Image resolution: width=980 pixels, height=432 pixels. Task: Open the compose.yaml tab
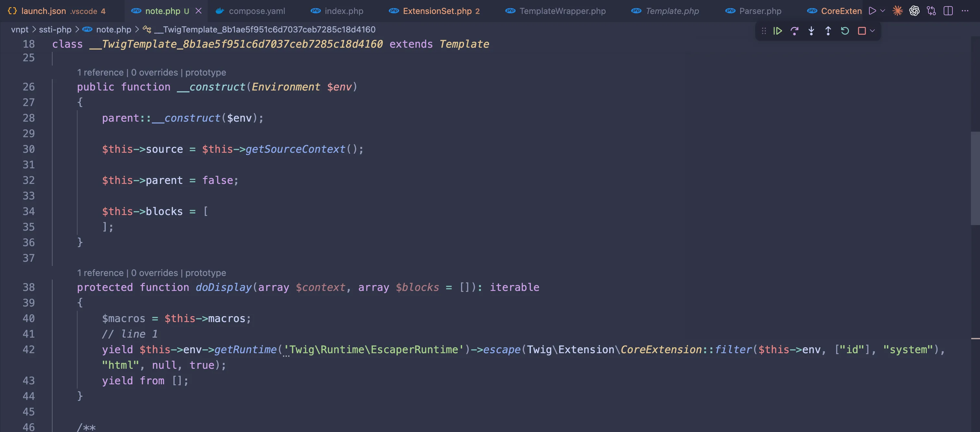(x=250, y=11)
